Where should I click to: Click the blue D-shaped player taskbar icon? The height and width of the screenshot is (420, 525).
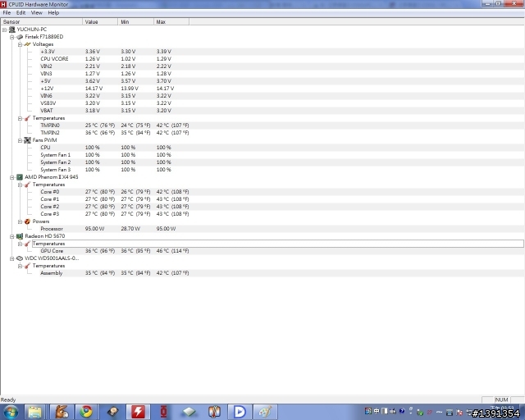coord(240,412)
